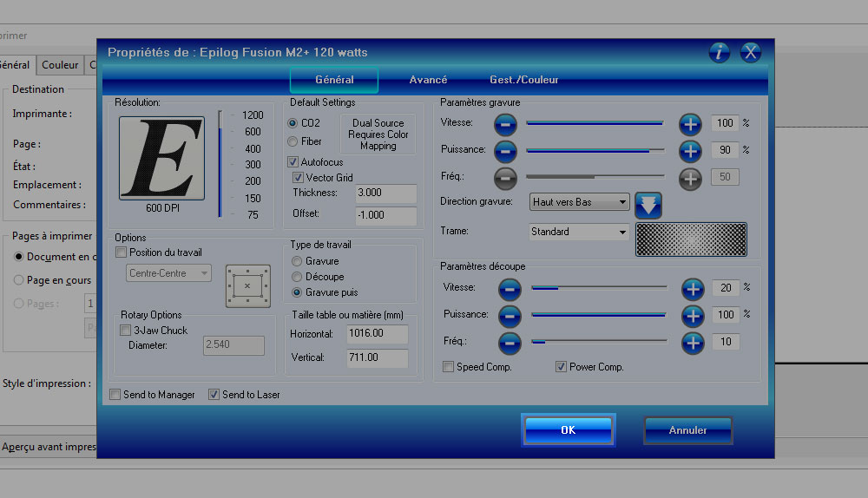Click the Horizontal table size field

(377, 334)
